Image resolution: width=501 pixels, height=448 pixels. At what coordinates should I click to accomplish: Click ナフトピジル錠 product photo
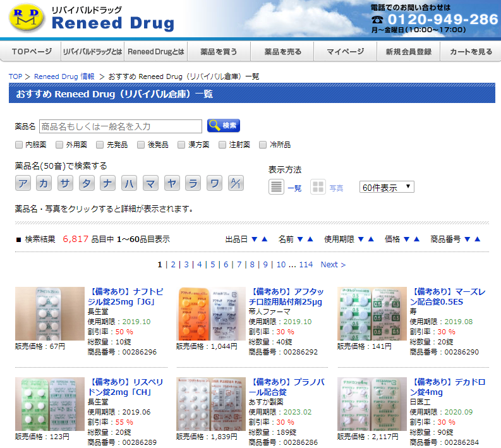(49, 313)
